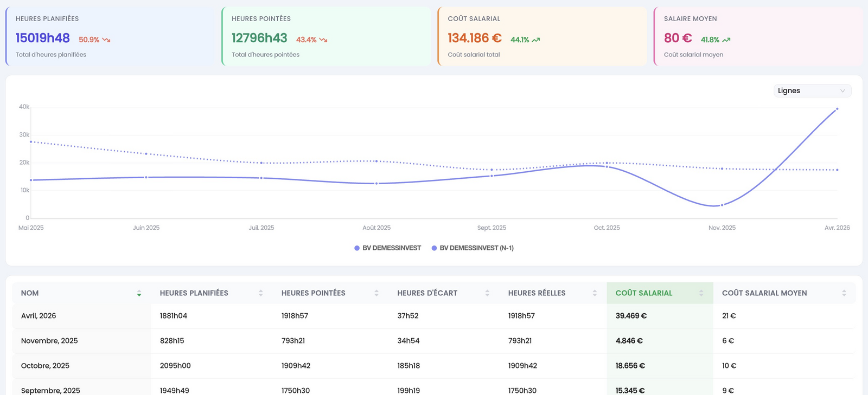Click the Nov. 2025 data point on chart

tap(722, 205)
